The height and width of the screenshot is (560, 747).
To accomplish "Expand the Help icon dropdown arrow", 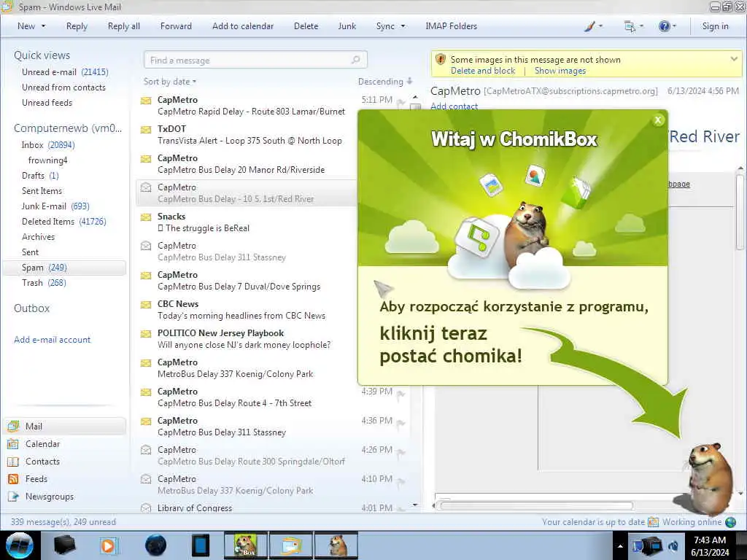I will pyautogui.click(x=674, y=26).
